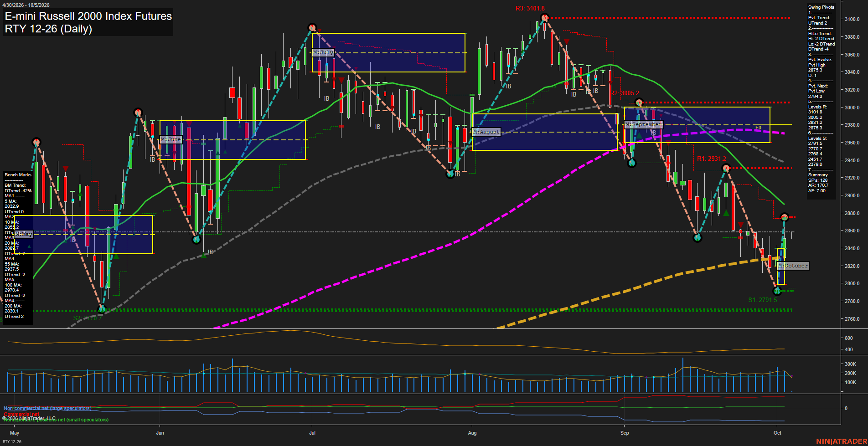
Task: Click the Aug month label on time axis
Action: tap(472, 433)
